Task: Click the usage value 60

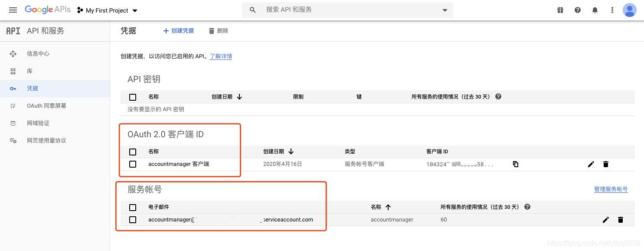Action: 444,220
